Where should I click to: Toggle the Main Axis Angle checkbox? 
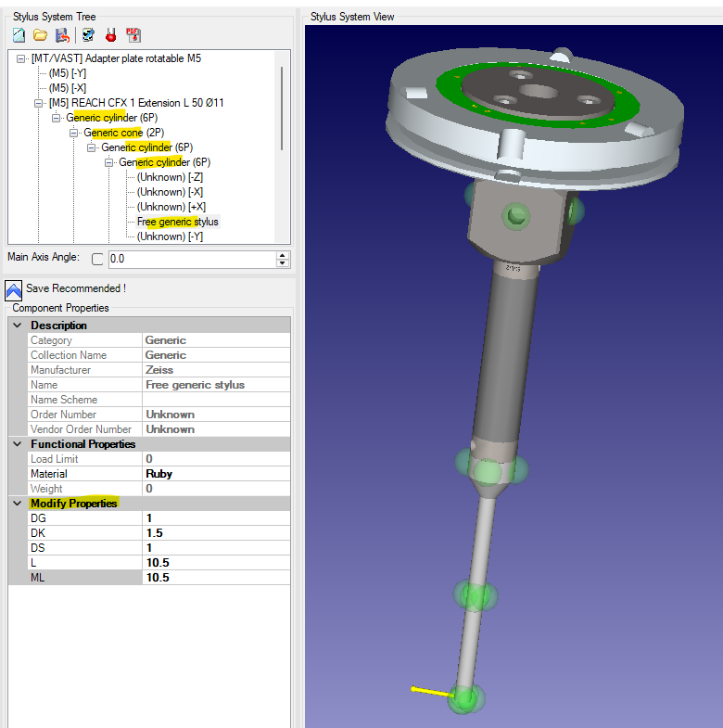(x=97, y=259)
